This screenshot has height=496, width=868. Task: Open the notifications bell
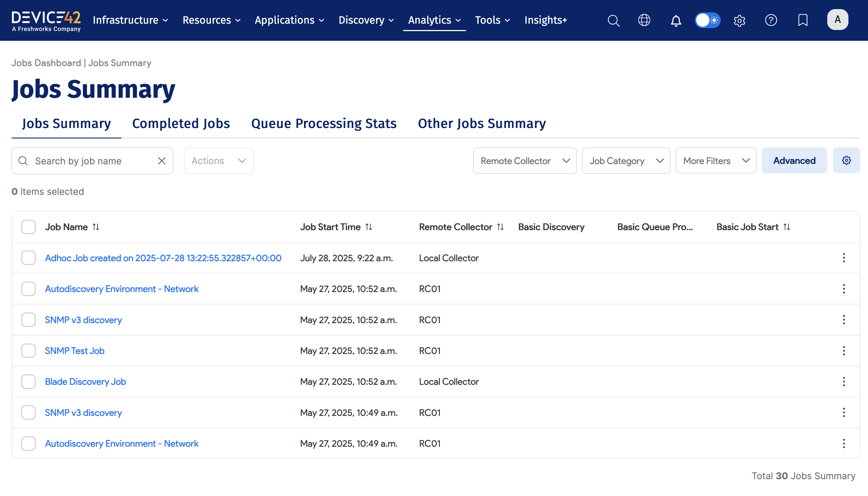(x=676, y=20)
